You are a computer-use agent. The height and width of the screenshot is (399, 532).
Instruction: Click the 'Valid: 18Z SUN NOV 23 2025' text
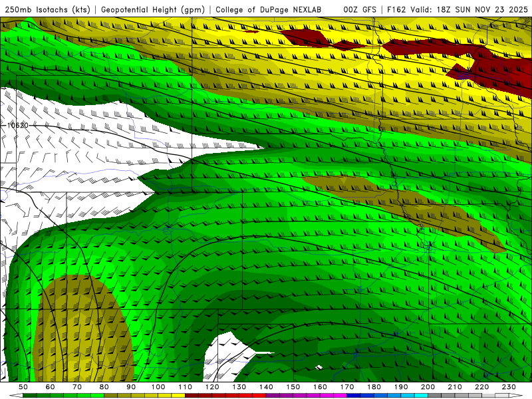tap(469, 9)
